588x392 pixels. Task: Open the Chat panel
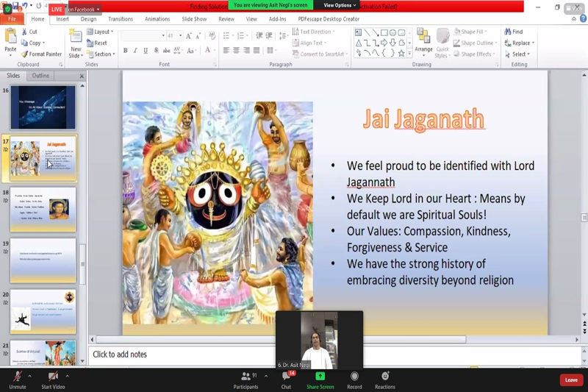[286, 377]
